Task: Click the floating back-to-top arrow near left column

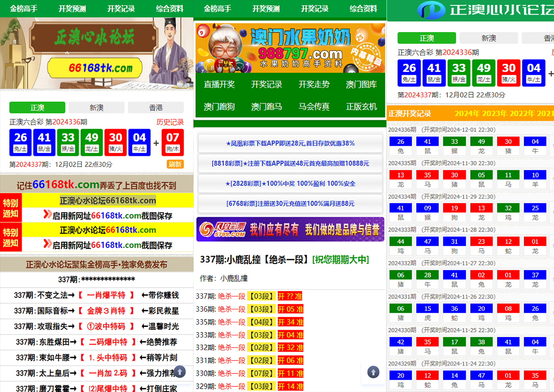Action: coord(180,371)
